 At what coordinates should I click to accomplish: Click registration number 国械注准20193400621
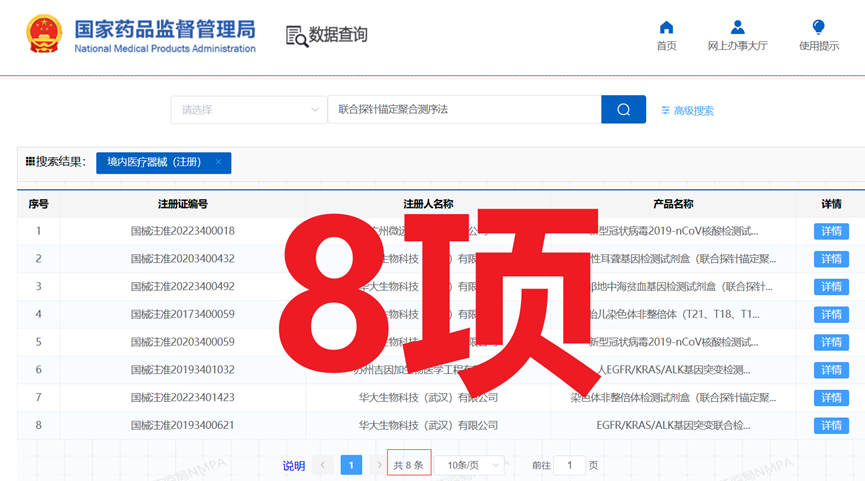(x=182, y=425)
